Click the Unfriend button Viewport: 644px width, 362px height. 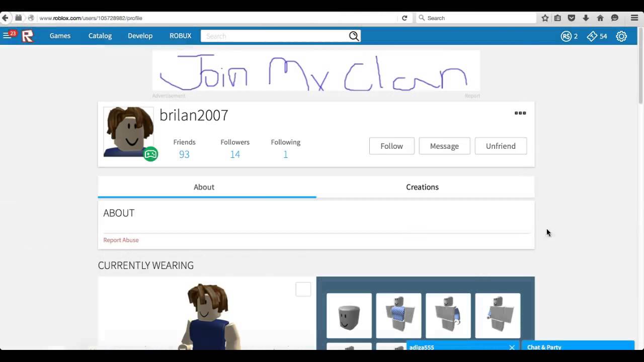coord(501,146)
